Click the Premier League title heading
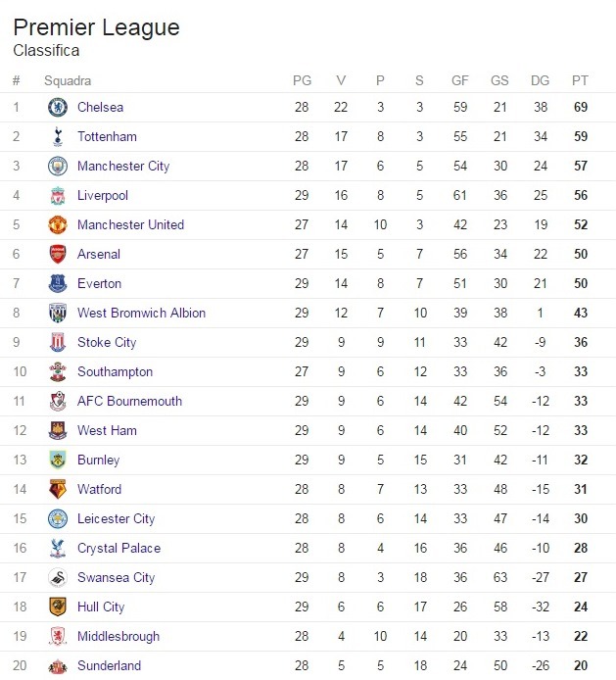This screenshot has width=616, height=680. (x=97, y=27)
